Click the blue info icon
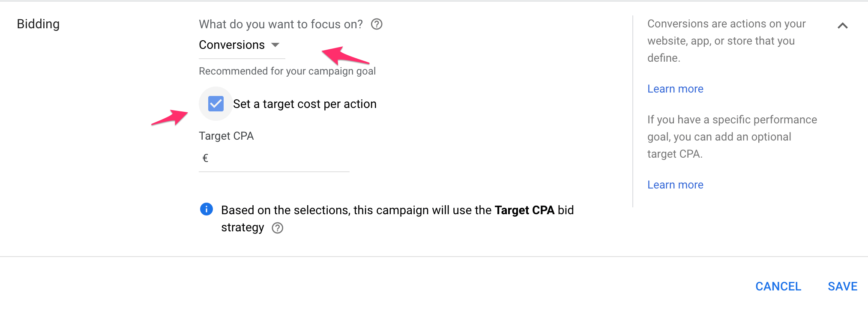868x311 pixels. click(207, 209)
